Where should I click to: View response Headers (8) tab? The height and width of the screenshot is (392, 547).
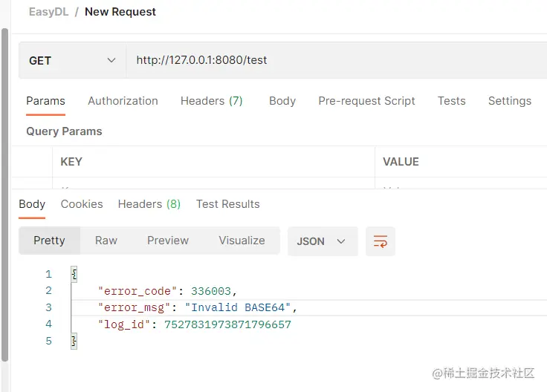coord(149,204)
